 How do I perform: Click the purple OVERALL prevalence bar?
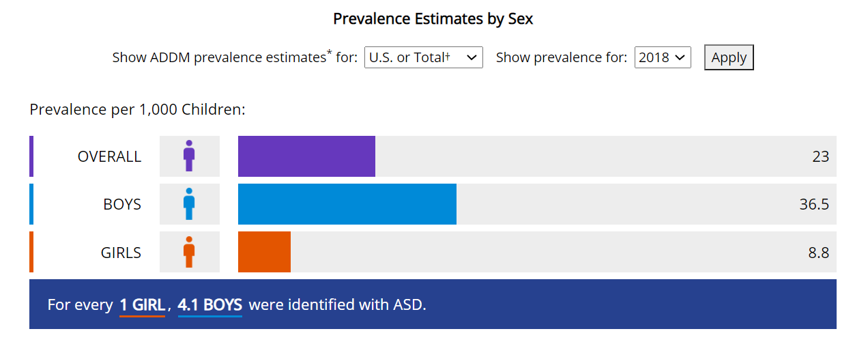coord(306,156)
